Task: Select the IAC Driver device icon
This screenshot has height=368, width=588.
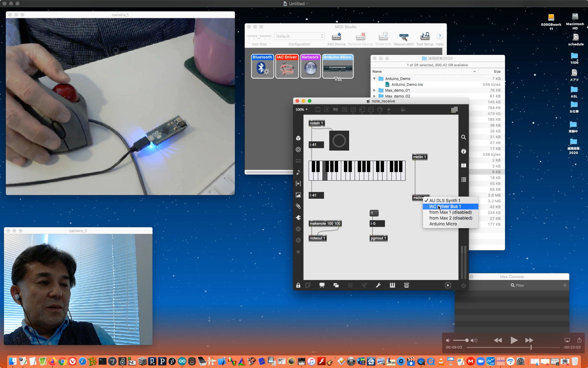Action: coord(287,67)
